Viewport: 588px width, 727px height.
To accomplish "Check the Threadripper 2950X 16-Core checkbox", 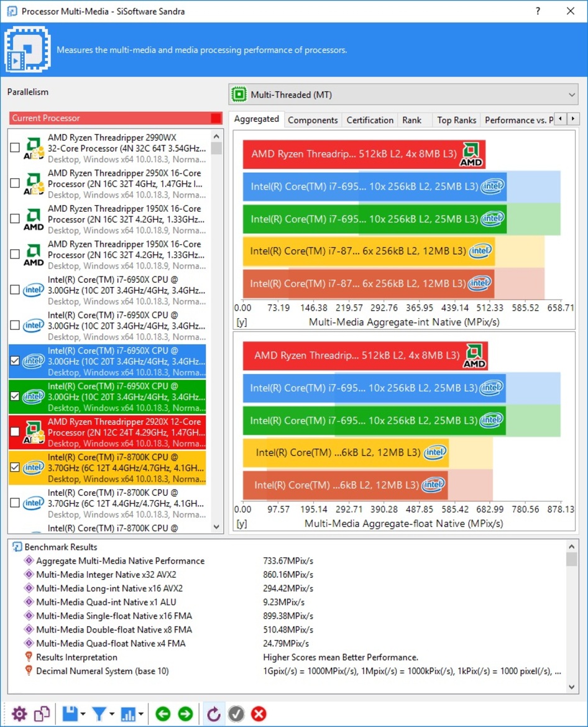I will click(x=15, y=183).
